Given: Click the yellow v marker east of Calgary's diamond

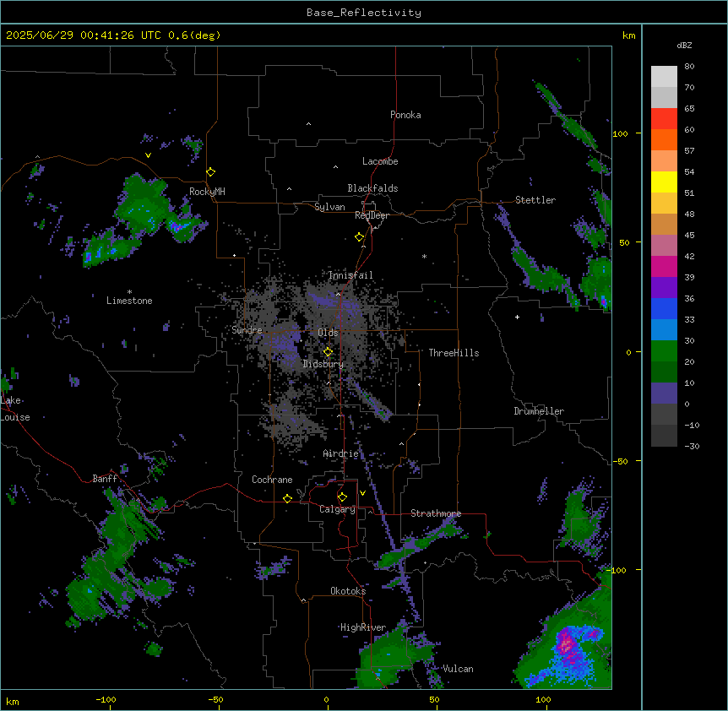Looking at the screenshot, I should pos(362,493).
